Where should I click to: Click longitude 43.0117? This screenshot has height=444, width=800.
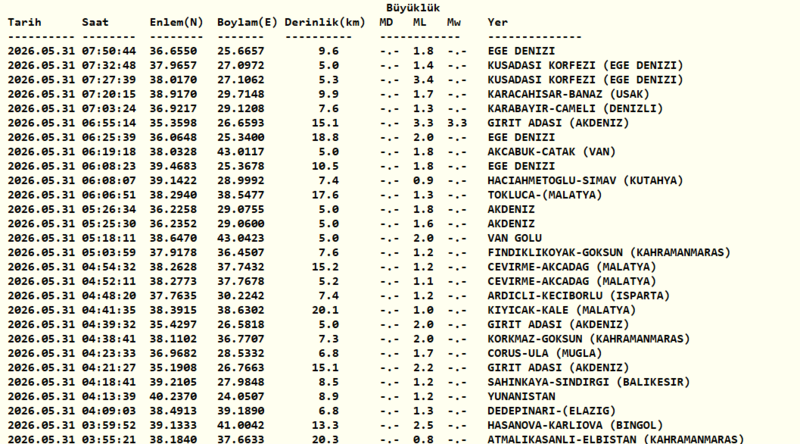241,152
